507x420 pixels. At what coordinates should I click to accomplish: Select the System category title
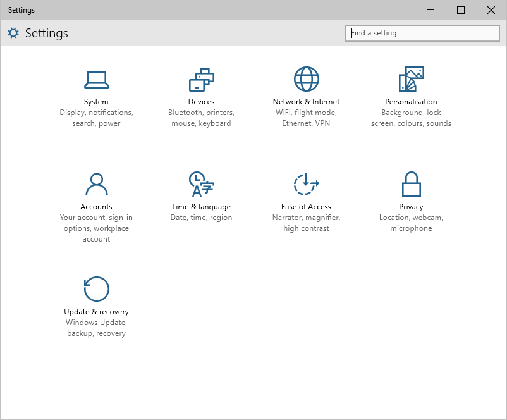coord(96,102)
